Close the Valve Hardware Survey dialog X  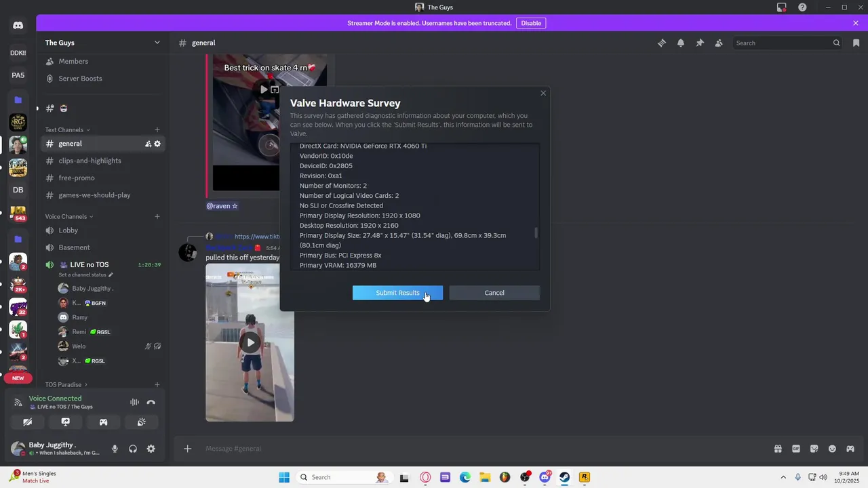pos(543,93)
